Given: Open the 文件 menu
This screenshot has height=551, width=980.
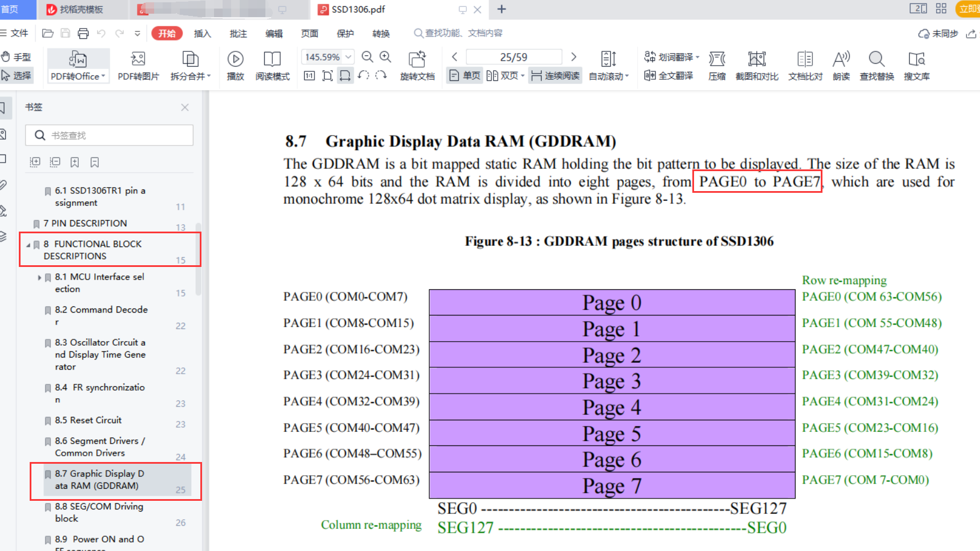Looking at the screenshot, I should pos(15,34).
